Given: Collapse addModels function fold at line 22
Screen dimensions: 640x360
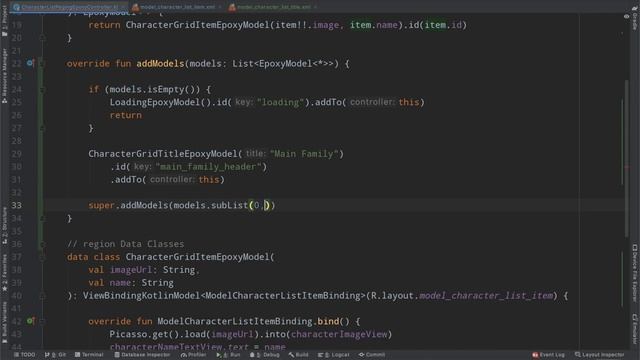Looking at the screenshot, I should coord(42,63).
